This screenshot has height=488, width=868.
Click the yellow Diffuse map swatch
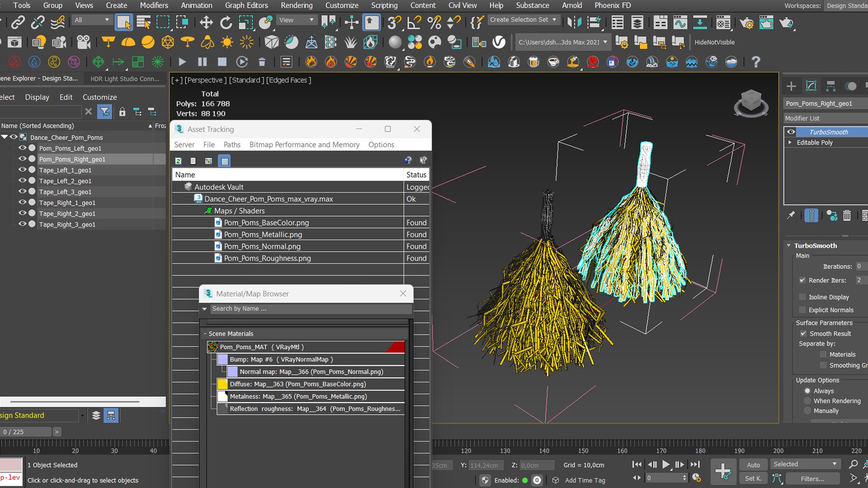(x=222, y=384)
